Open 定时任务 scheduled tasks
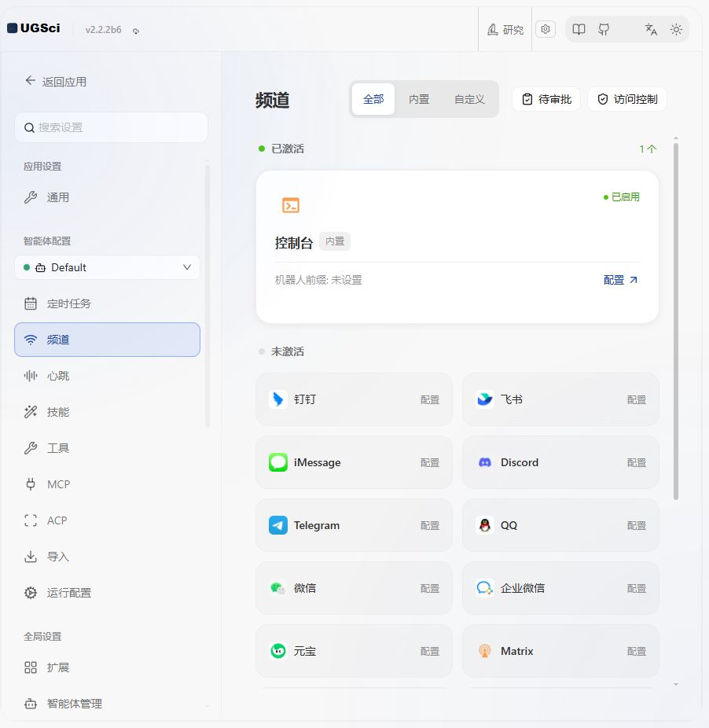 pos(107,303)
